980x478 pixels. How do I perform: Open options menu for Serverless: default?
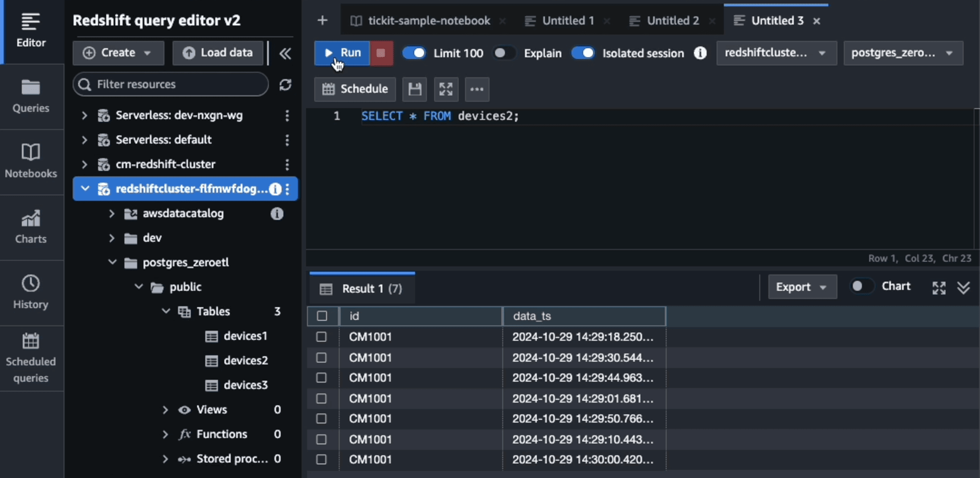(x=287, y=140)
